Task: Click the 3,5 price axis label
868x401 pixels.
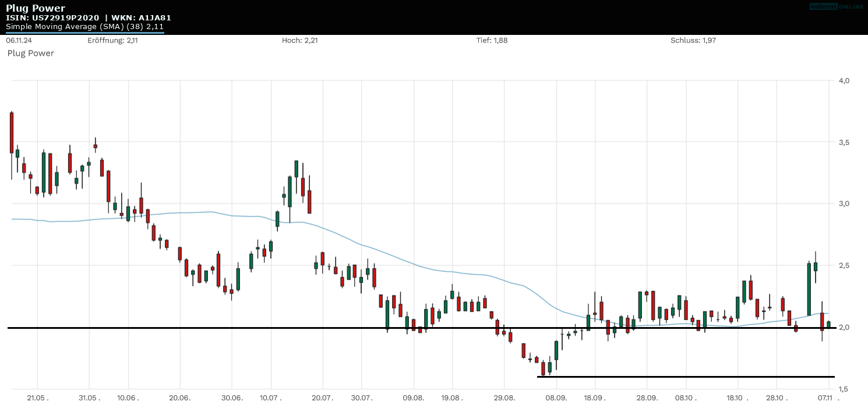Action: tap(844, 142)
